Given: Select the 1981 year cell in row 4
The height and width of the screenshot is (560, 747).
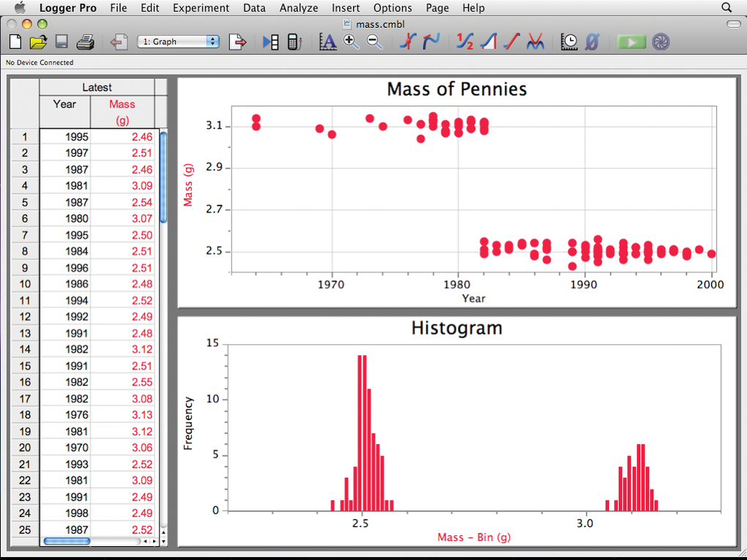Looking at the screenshot, I should [65, 186].
